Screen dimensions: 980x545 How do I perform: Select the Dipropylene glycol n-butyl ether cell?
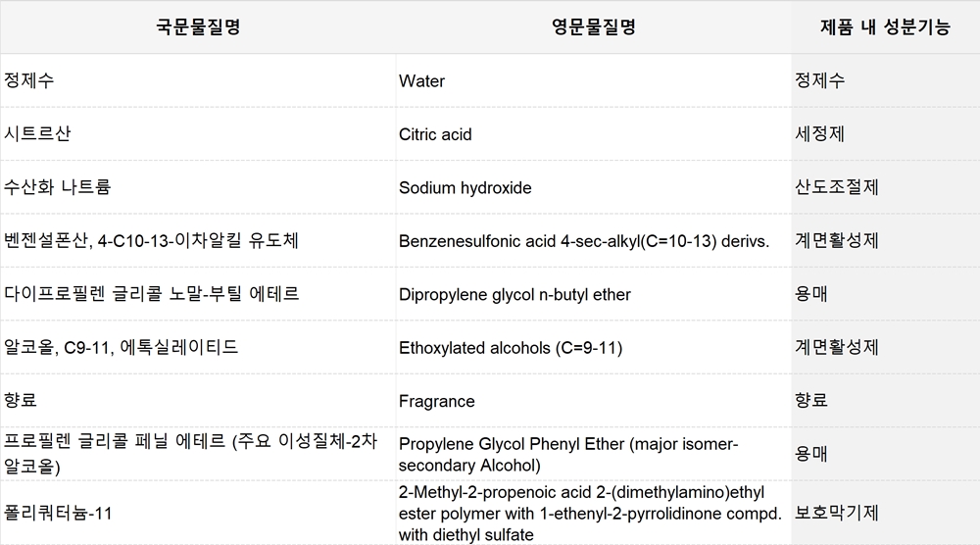click(593, 294)
